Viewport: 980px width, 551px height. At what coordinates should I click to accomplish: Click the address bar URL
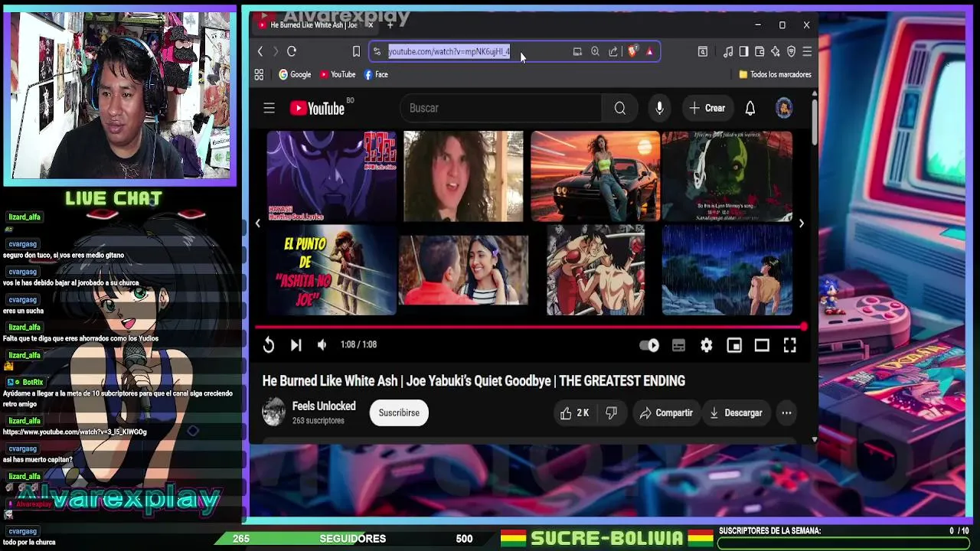pos(449,51)
